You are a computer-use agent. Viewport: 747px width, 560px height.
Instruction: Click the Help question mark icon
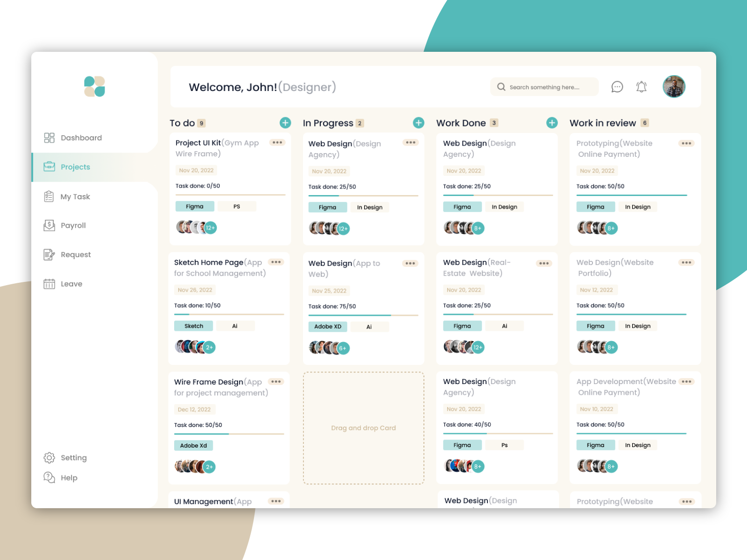(49, 477)
